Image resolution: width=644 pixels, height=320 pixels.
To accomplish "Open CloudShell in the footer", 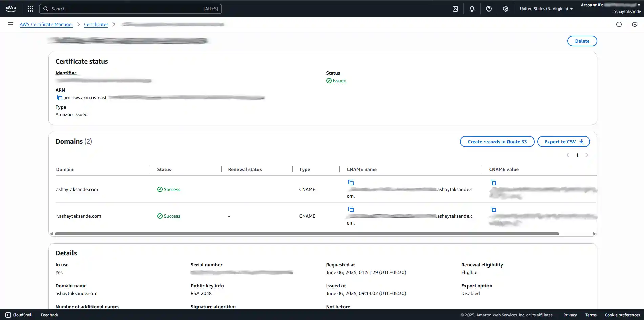I will (19, 315).
